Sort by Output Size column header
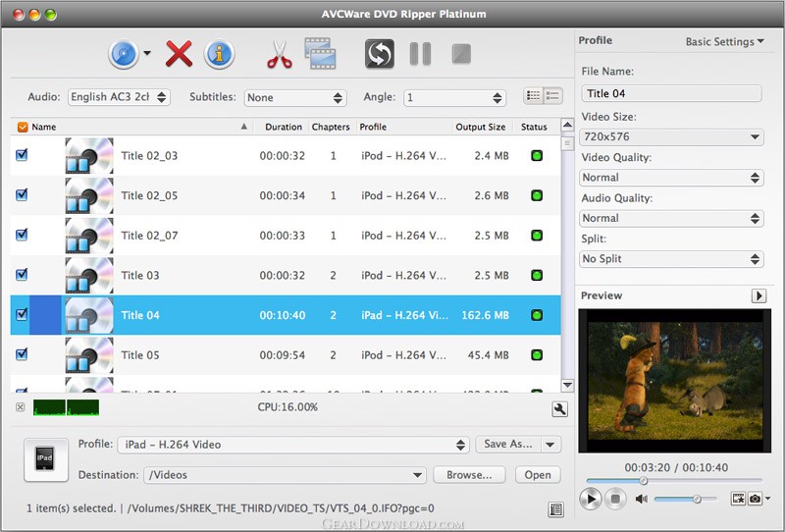The width and height of the screenshot is (785, 532). [481, 128]
